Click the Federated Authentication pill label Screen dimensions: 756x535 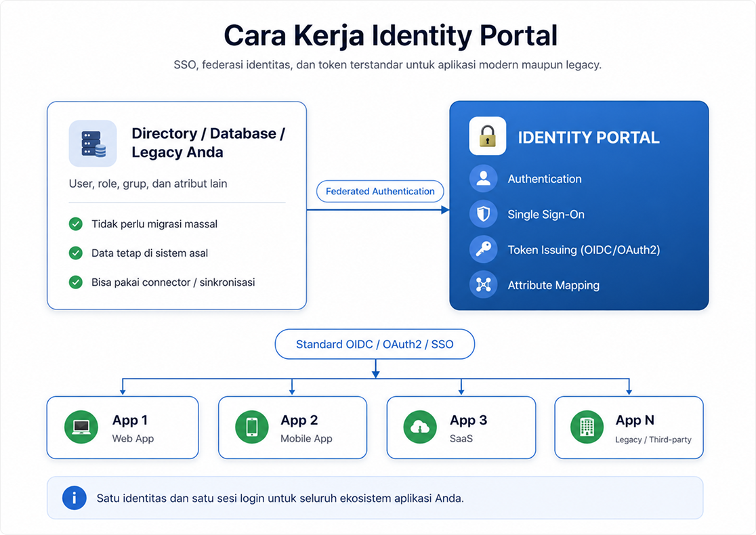[380, 192]
